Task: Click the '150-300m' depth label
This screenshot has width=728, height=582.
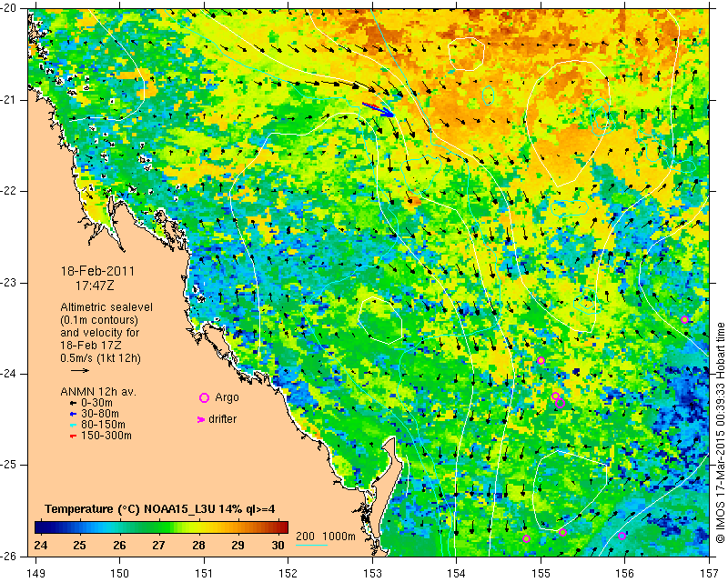Action: [106, 436]
